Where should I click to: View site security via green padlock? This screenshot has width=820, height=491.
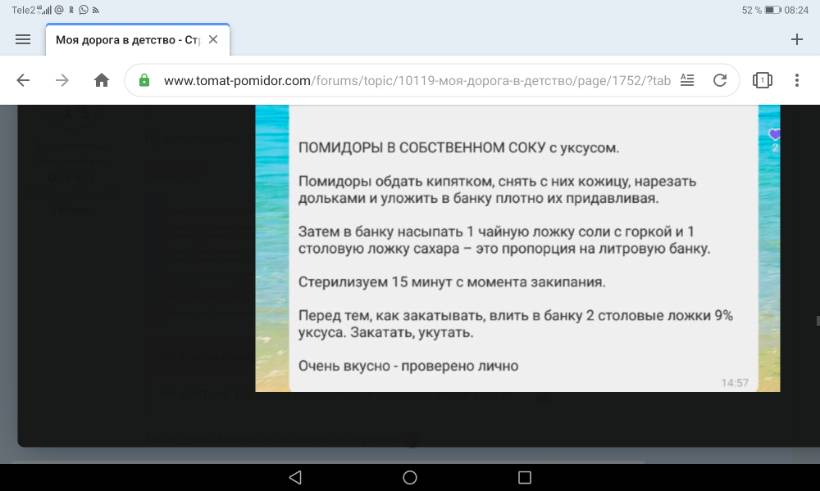tap(145, 81)
